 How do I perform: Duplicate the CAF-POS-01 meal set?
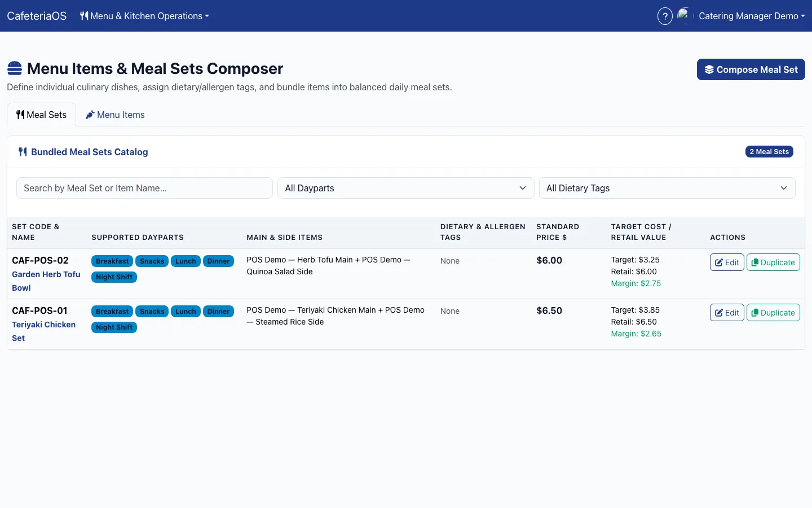(773, 313)
